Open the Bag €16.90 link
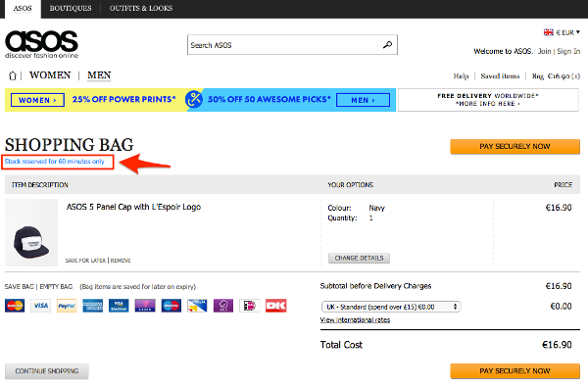588x386 pixels. coord(556,76)
